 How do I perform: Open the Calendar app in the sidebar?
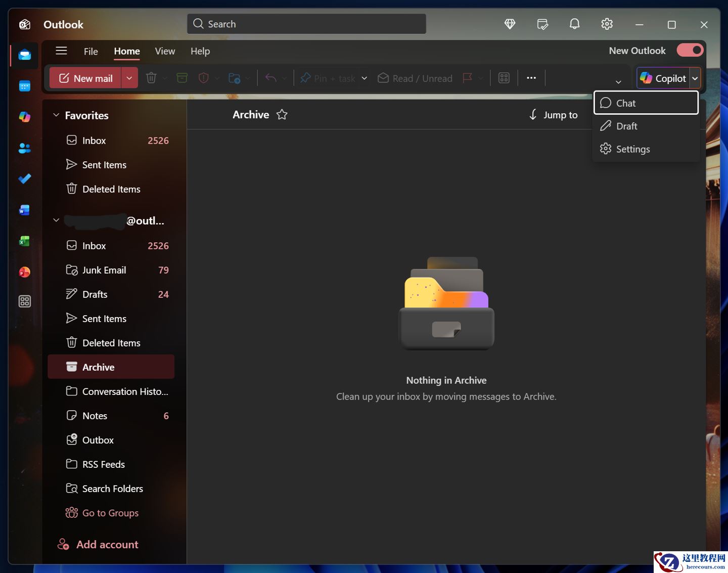(x=24, y=86)
